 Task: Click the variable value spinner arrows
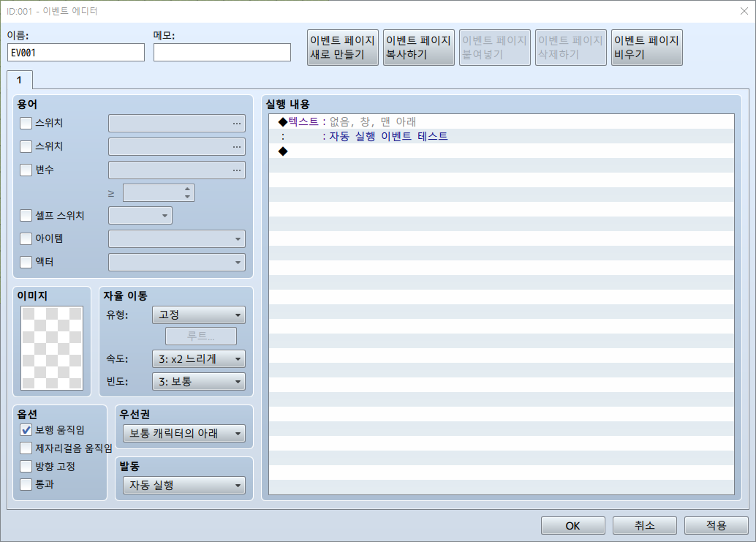pos(188,193)
